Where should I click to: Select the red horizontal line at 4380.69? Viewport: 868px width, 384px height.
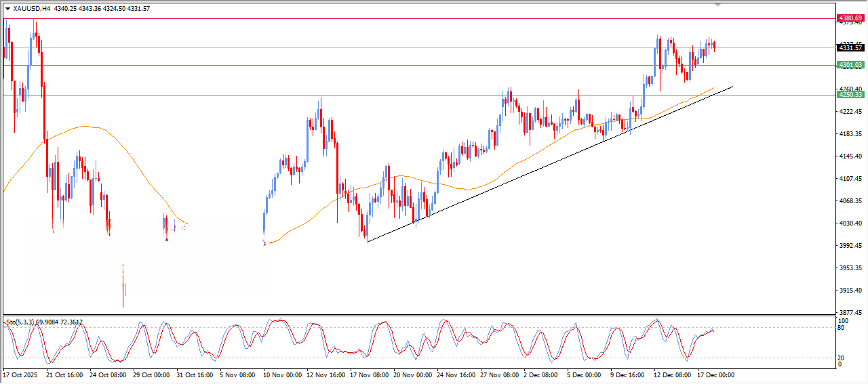tap(407, 18)
